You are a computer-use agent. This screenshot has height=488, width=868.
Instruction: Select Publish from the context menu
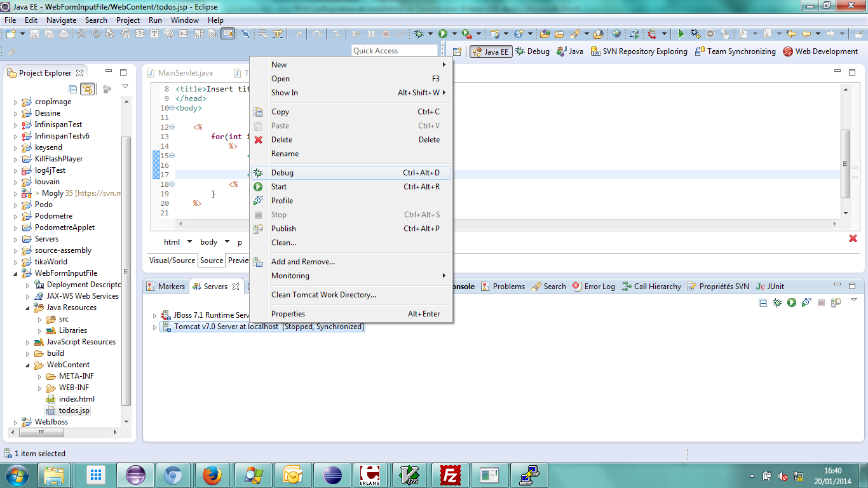(351, 229)
